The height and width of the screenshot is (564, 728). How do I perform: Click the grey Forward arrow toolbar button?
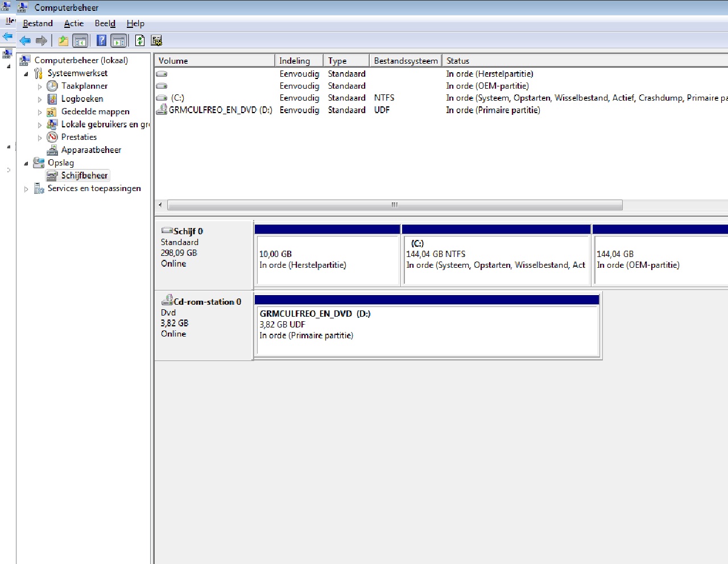(x=41, y=40)
